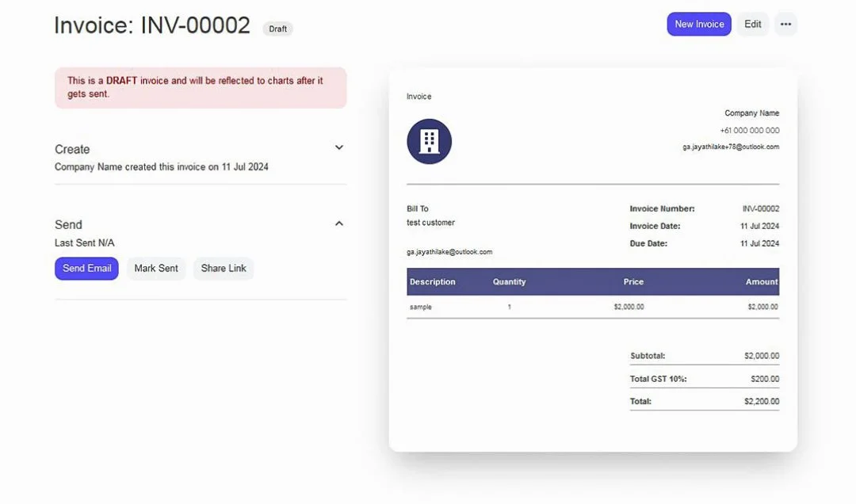
Task: Mark the invoice as sent
Action: (156, 269)
